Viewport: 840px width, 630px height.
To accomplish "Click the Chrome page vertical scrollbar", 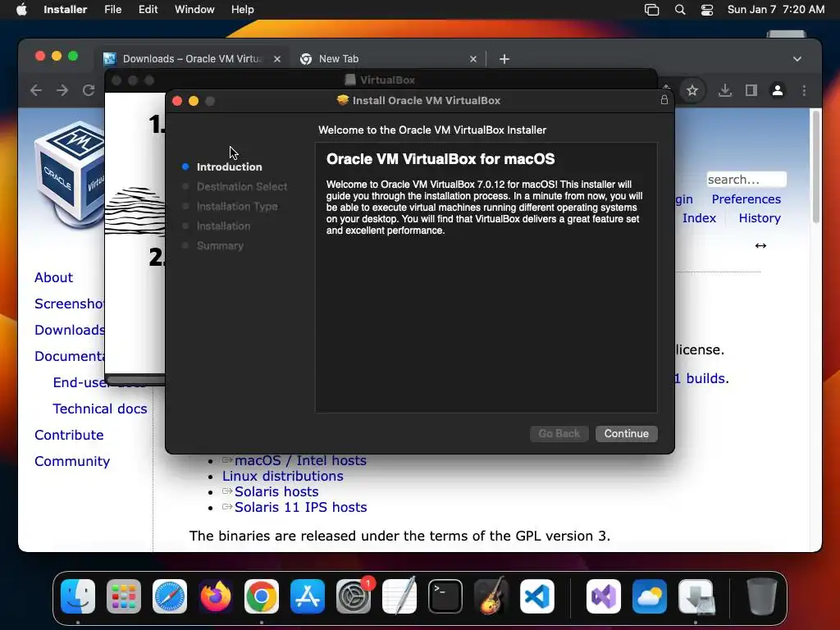I will pyautogui.click(x=816, y=167).
